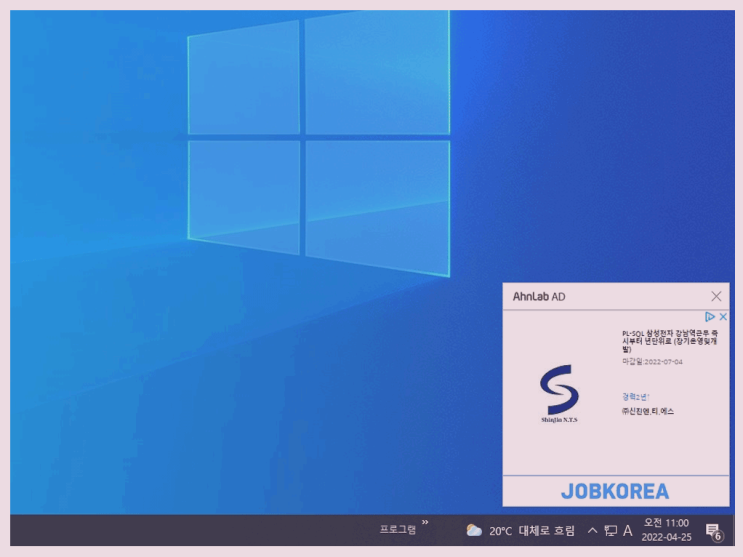743x557 pixels.
Task: Open the weather widget cloud icon
Action: coord(474,530)
